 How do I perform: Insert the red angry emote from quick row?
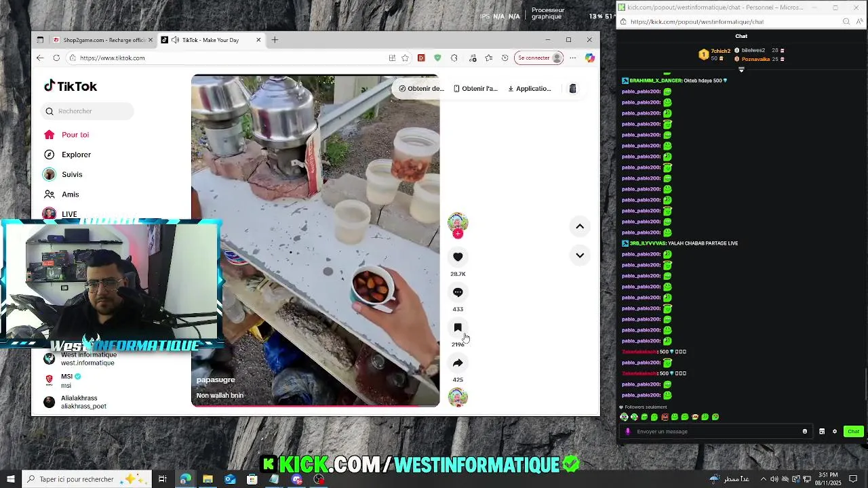point(665,418)
